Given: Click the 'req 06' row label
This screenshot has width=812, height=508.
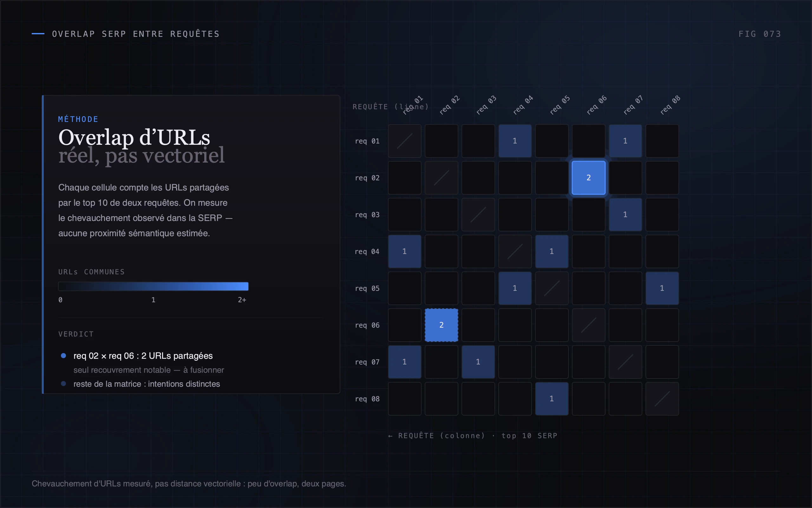Looking at the screenshot, I should (367, 325).
